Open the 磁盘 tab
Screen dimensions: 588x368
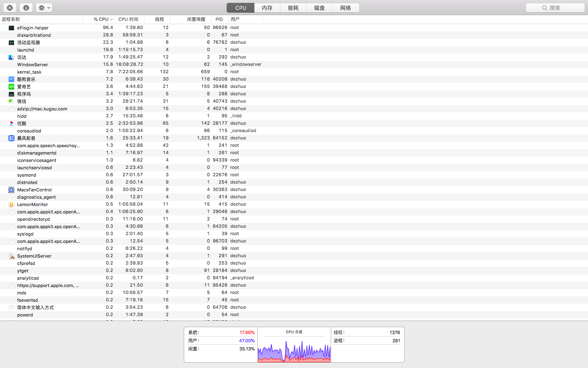pos(319,8)
